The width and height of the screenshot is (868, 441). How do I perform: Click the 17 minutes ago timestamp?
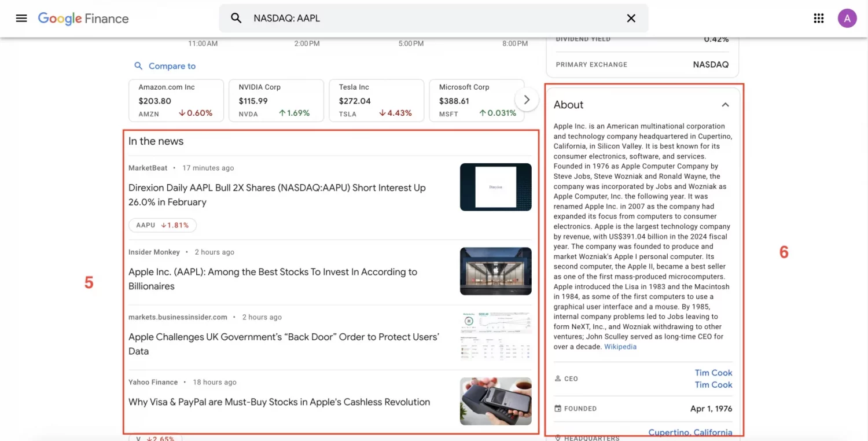(x=208, y=168)
